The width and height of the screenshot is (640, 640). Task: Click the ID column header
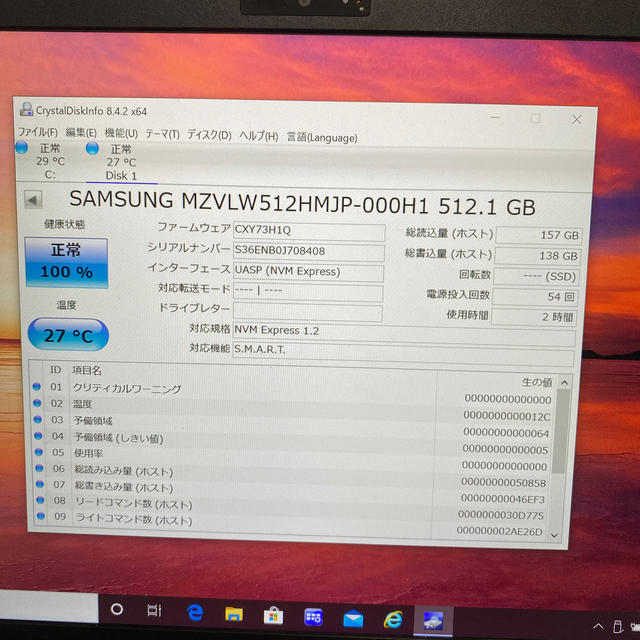tap(56, 370)
